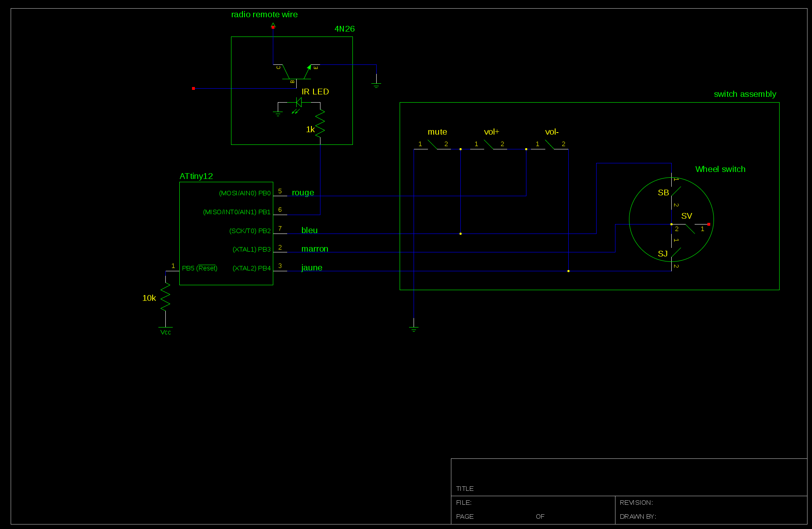Click the junction dot between mute and vol+
The height and width of the screenshot is (529, 812).
[x=460, y=149]
